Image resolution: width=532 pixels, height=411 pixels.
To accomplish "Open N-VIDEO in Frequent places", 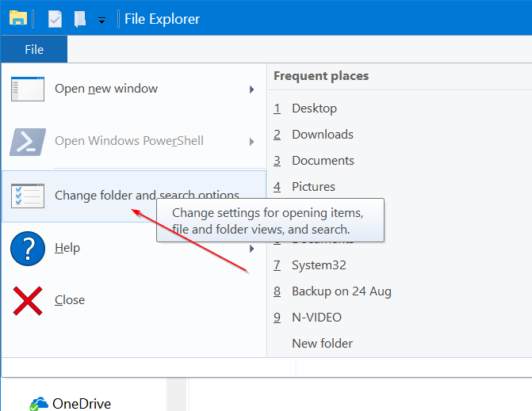I will (x=316, y=317).
